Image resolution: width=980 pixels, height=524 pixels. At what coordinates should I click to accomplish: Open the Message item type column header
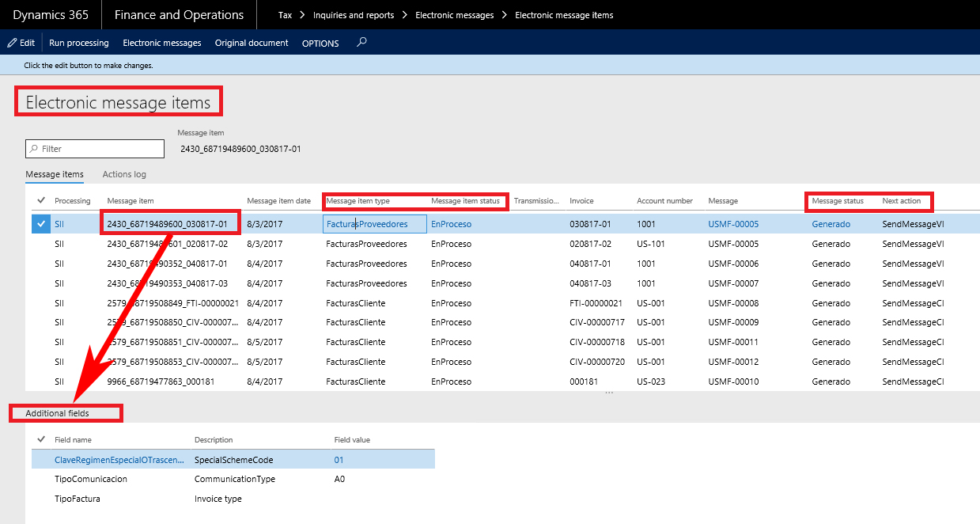point(358,201)
